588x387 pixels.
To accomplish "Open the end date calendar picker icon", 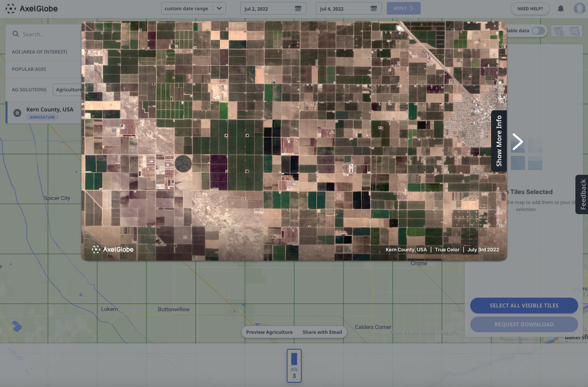I will pos(374,9).
